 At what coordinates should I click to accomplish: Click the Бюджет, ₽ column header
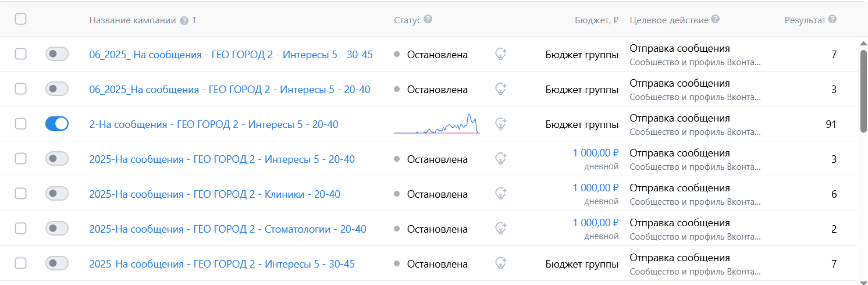coord(596,20)
